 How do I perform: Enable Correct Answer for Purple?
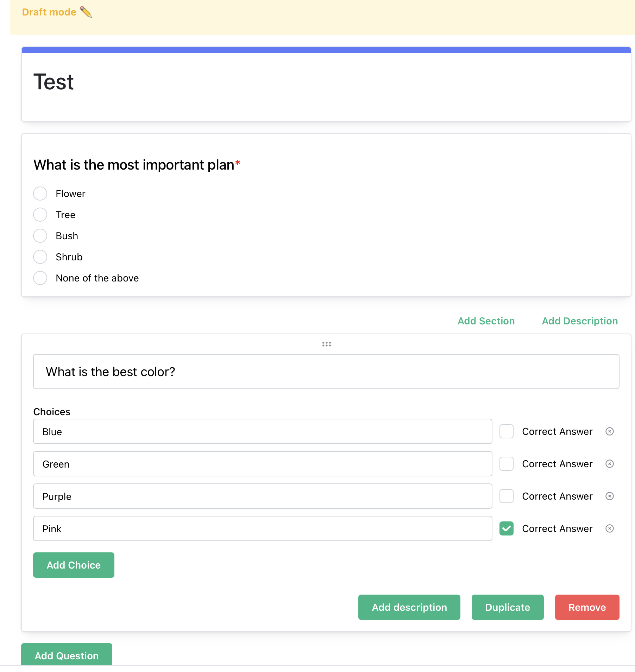pos(506,496)
